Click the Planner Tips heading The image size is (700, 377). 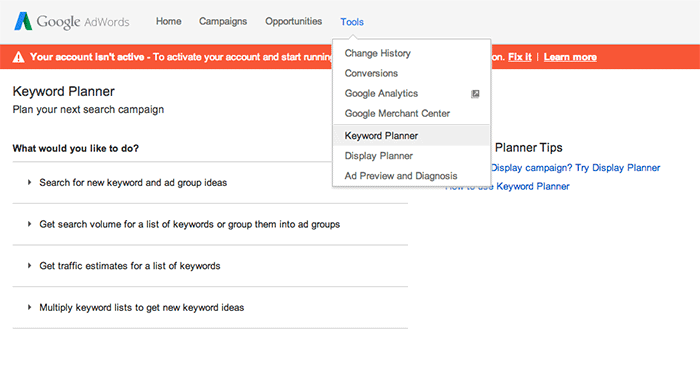pos(529,148)
